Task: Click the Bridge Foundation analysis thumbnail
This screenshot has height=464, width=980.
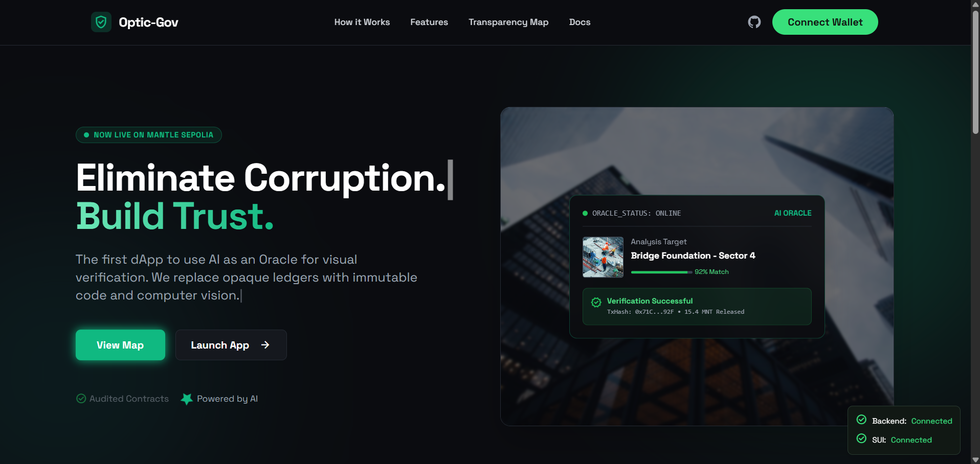Action: tap(603, 257)
